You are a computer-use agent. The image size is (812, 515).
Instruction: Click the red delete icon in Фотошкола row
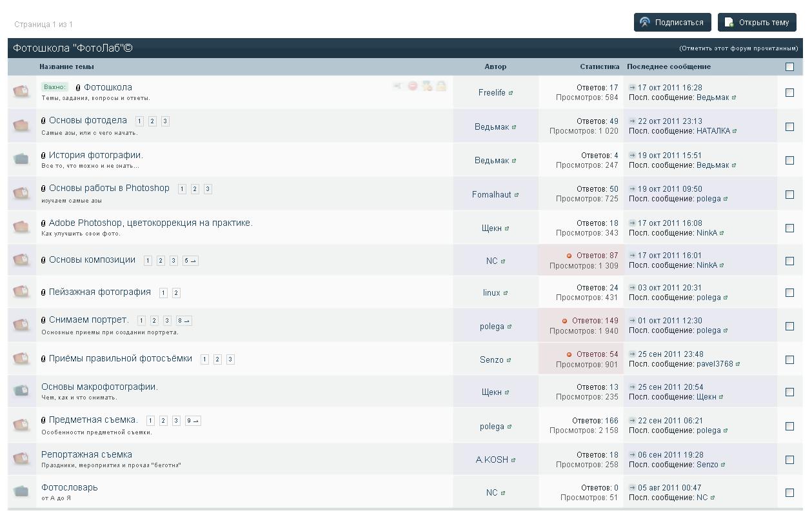point(413,86)
